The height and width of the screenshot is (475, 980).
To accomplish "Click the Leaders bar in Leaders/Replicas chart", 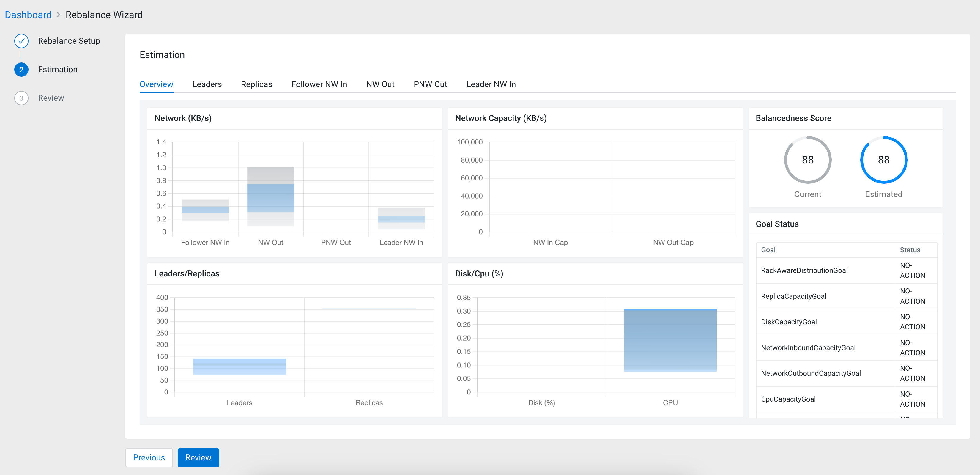I will coord(239,366).
